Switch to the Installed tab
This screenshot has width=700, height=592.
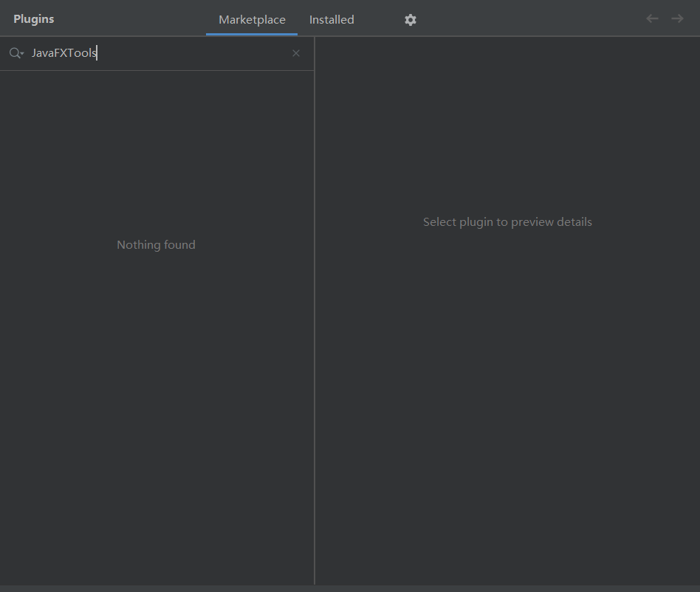coord(332,20)
